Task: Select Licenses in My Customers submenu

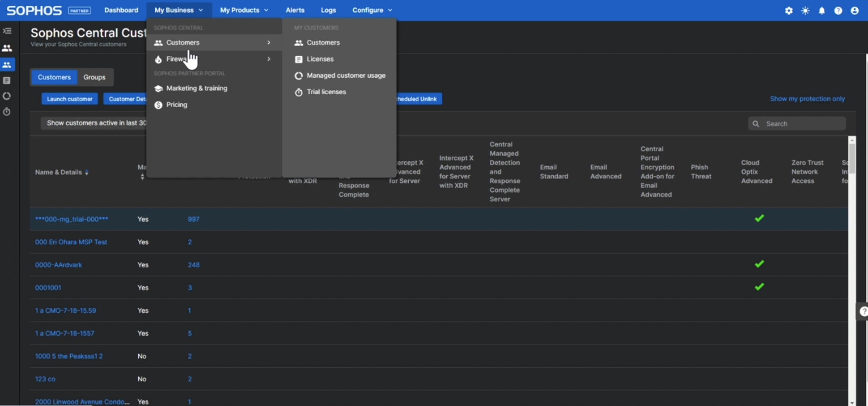Action: tap(320, 59)
